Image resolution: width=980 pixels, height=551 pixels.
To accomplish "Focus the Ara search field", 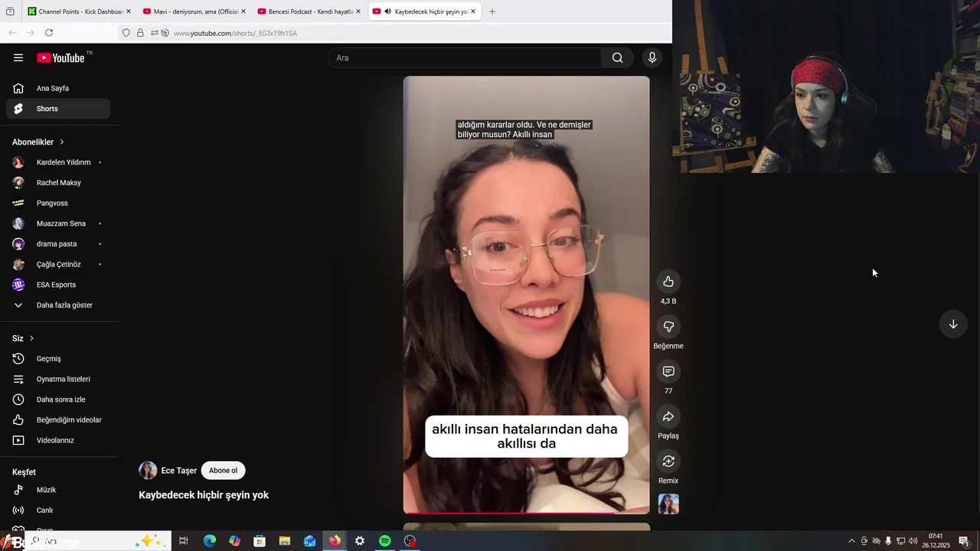I will pyautogui.click(x=464, y=57).
